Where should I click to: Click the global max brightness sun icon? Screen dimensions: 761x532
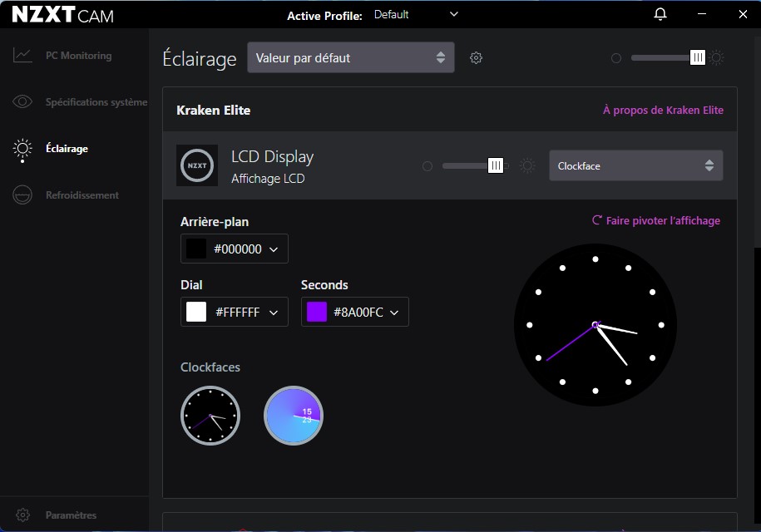(x=717, y=58)
